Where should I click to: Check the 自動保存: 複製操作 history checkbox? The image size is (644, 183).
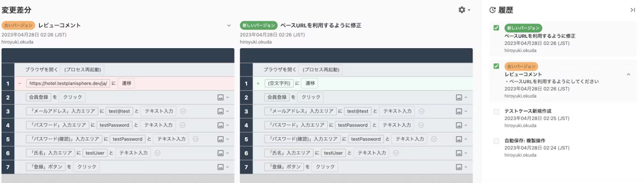click(496, 141)
